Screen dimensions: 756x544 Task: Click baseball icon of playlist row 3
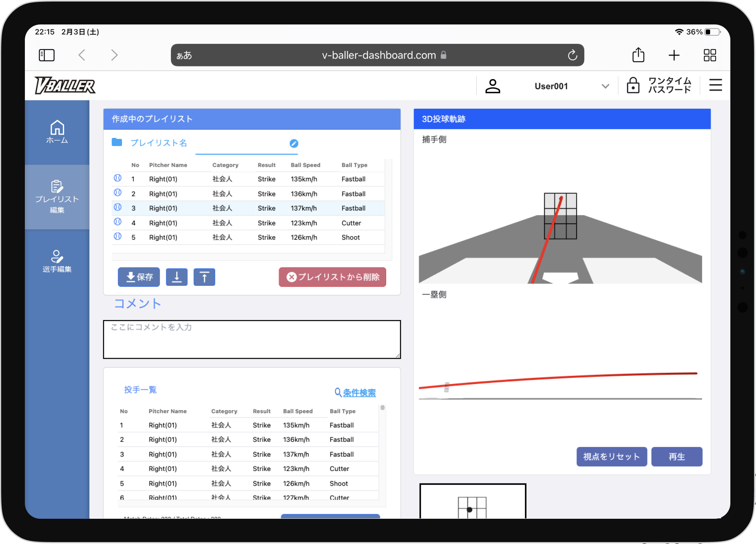[118, 207]
